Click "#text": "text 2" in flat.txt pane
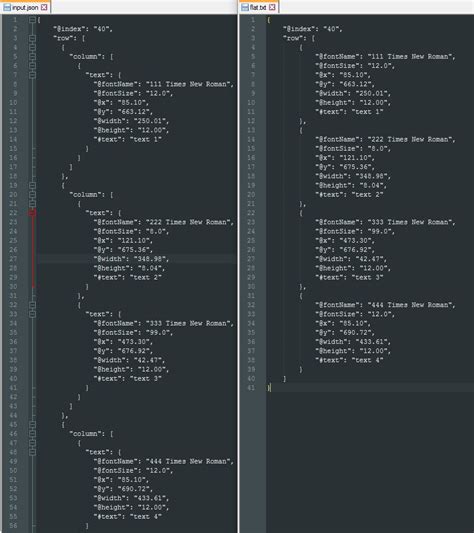Screen dimensions: 474x533 349,195
